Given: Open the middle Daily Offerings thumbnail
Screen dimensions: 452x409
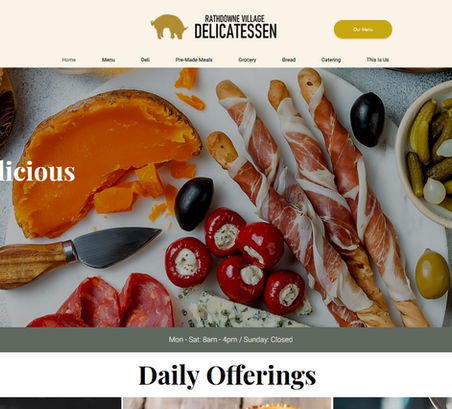Looking at the screenshot, I should (x=227, y=403).
